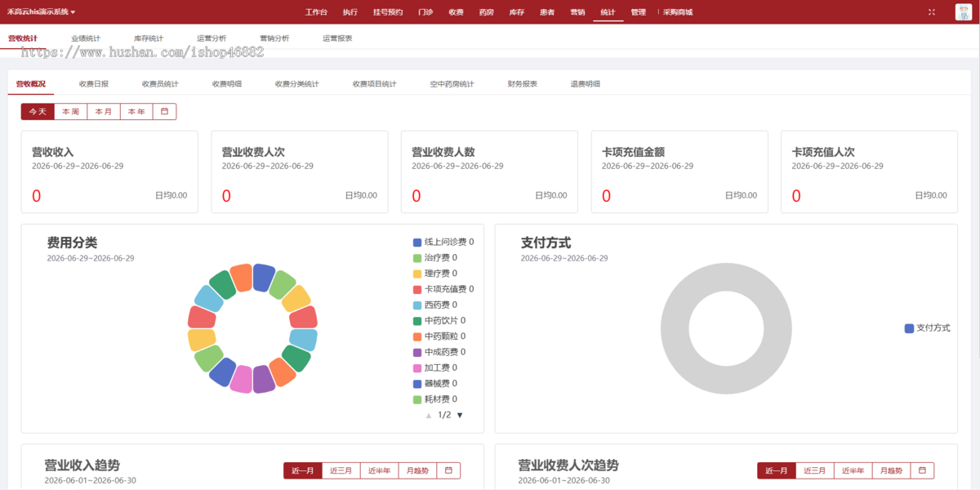
Task: Open the 执行 menu
Action: (x=350, y=12)
